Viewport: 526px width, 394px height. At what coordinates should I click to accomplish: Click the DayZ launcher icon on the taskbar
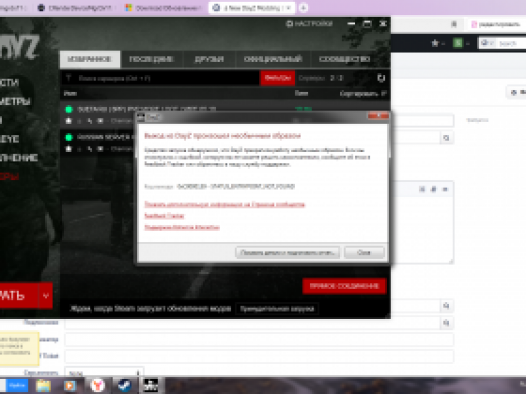[x=151, y=385]
